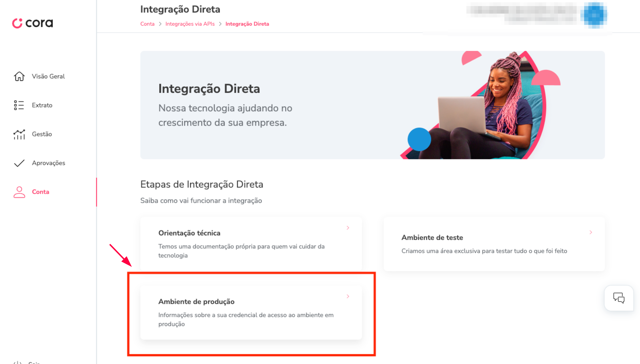Click the blurred account name at top right
The height and width of the screenshot is (364, 640).
point(522,14)
